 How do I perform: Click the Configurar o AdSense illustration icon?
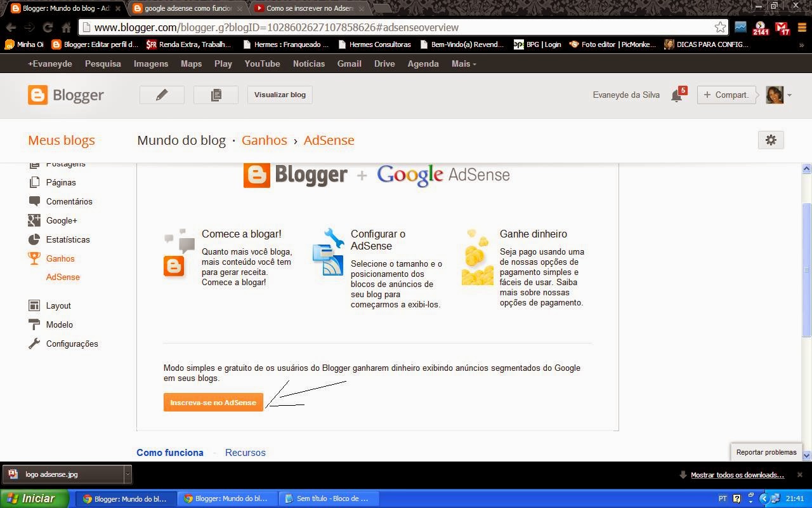pos(328,252)
